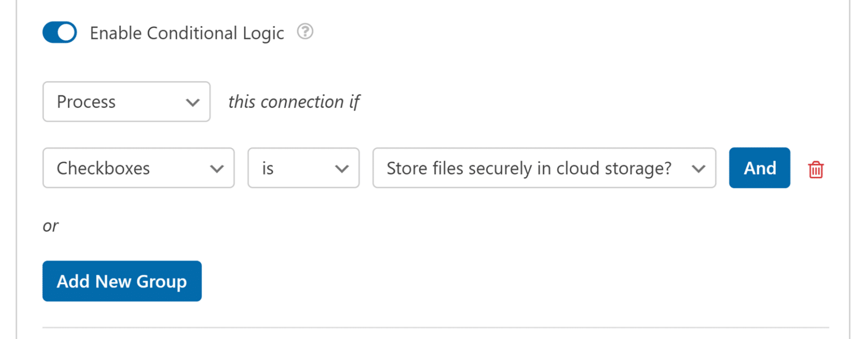Screen dimensions: 868x339
Task: Click the 'this connection if' text
Action: pyautogui.click(x=294, y=102)
